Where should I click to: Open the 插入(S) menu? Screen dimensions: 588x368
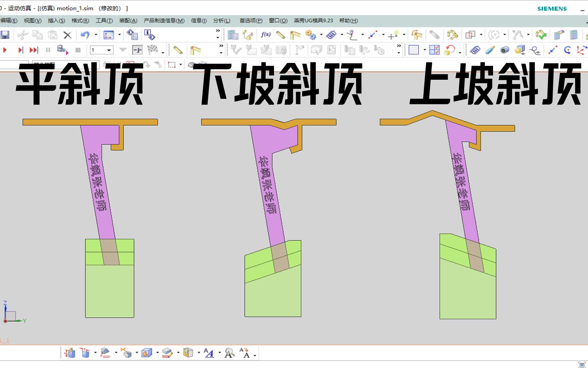[56, 20]
